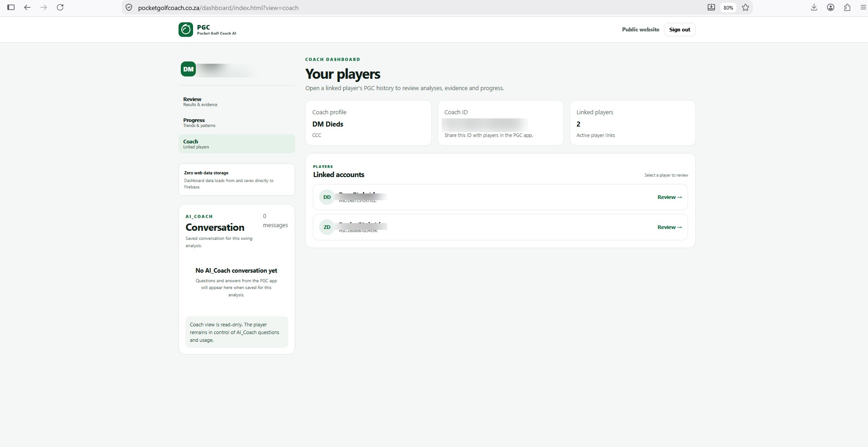
Task: Click 'Share this ID with players' caption
Action: (x=489, y=135)
